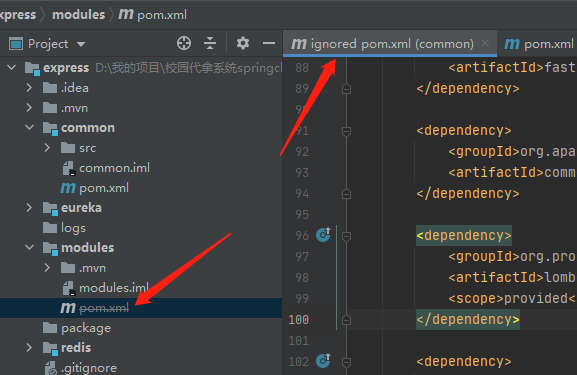Close the ignored pom.xml (common) tab
The width and height of the screenshot is (577, 375).
point(485,43)
